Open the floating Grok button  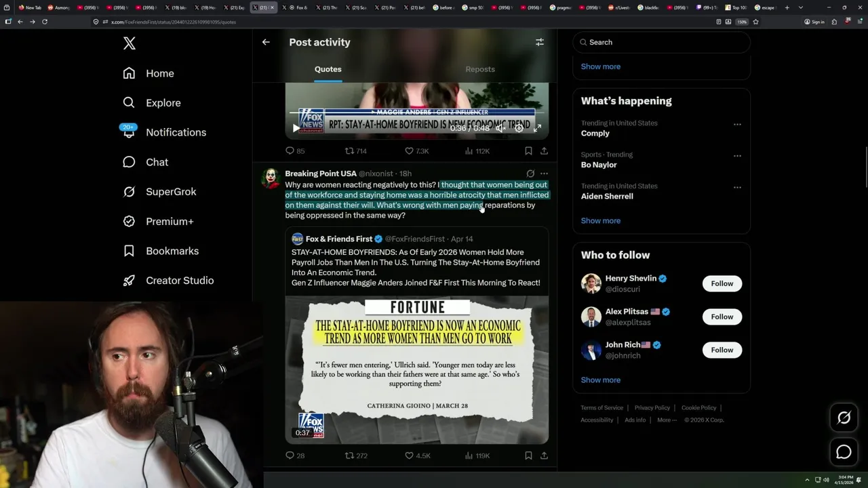844,418
